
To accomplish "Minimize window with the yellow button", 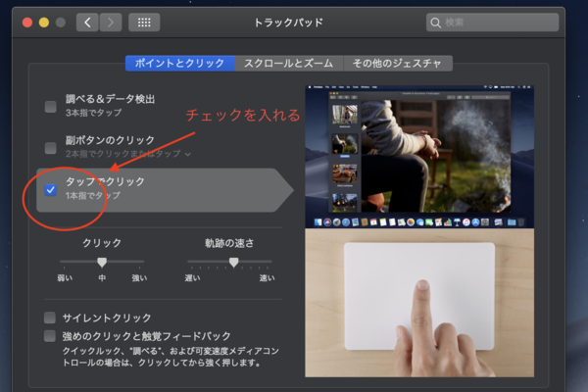I will pos(44,22).
